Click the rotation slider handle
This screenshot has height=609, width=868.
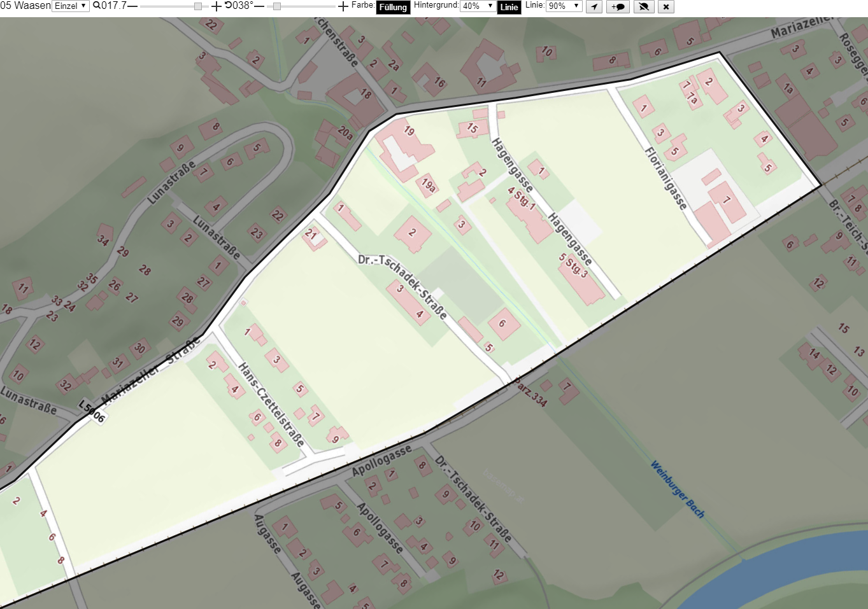click(277, 6)
